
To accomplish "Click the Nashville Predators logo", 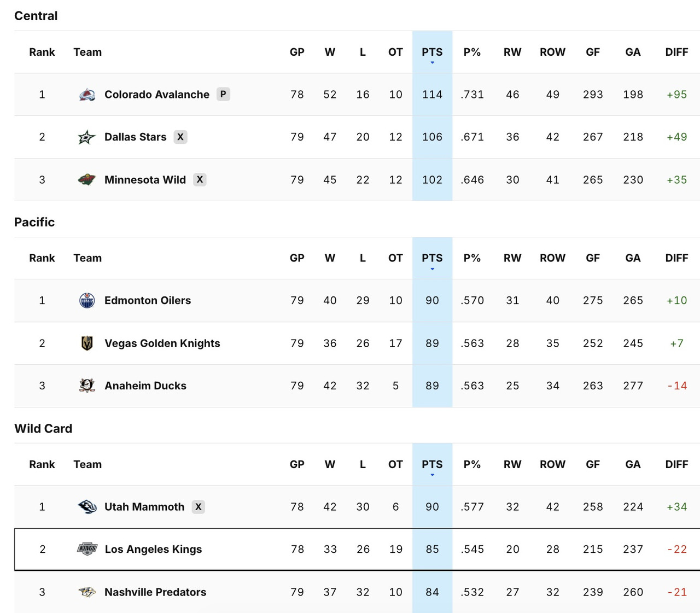I will 86,592.
